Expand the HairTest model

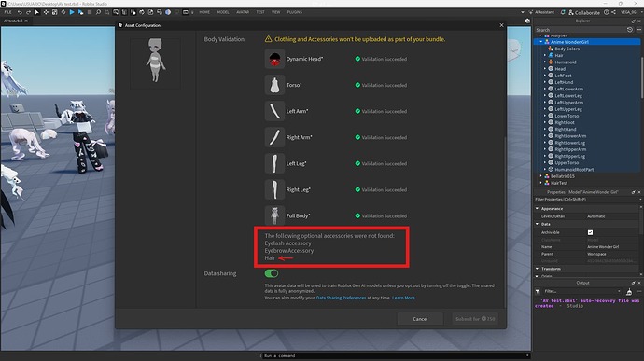tap(541, 183)
